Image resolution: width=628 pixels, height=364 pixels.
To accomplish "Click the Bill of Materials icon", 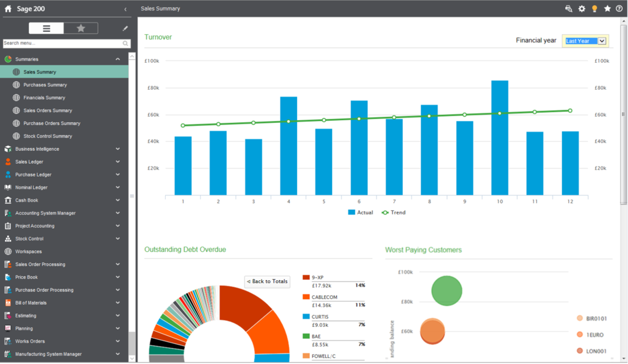I will tap(8, 303).
